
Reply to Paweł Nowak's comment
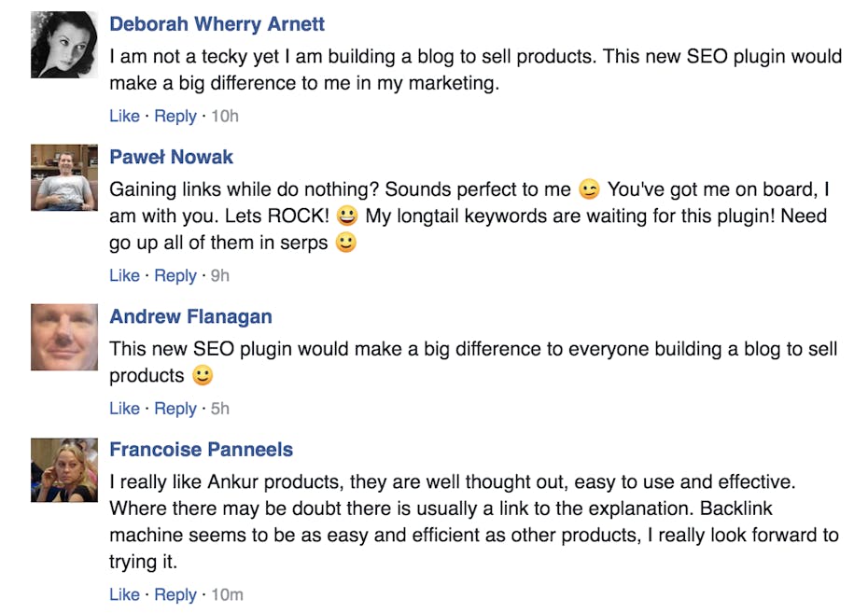(x=175, y=275)
